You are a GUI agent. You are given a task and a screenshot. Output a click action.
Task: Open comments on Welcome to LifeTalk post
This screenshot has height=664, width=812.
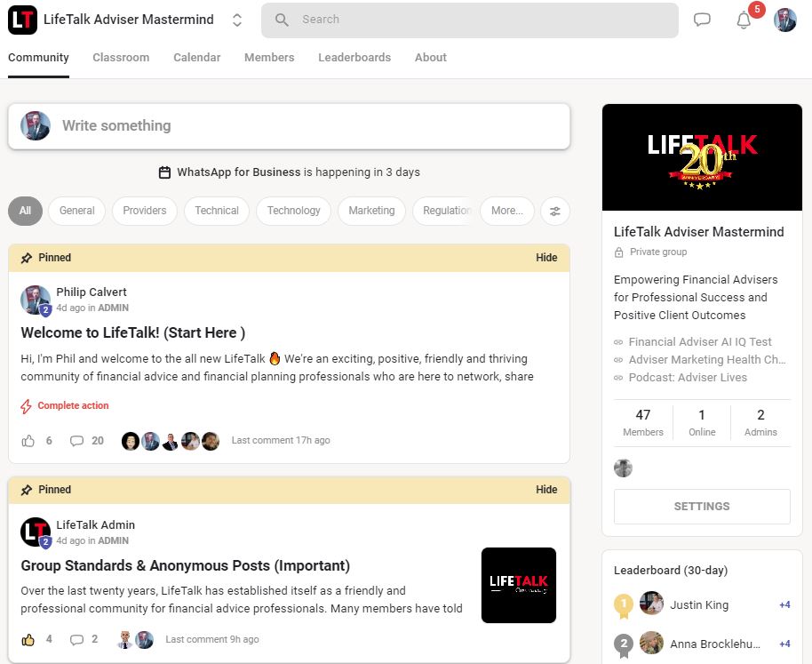(x=76, y=441)
